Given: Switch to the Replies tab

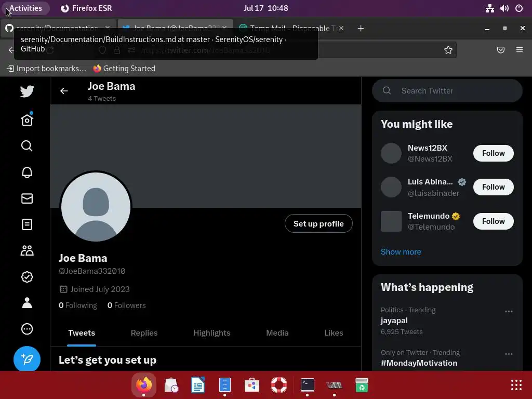Looking at the screenshot, I should pos(144,333).
